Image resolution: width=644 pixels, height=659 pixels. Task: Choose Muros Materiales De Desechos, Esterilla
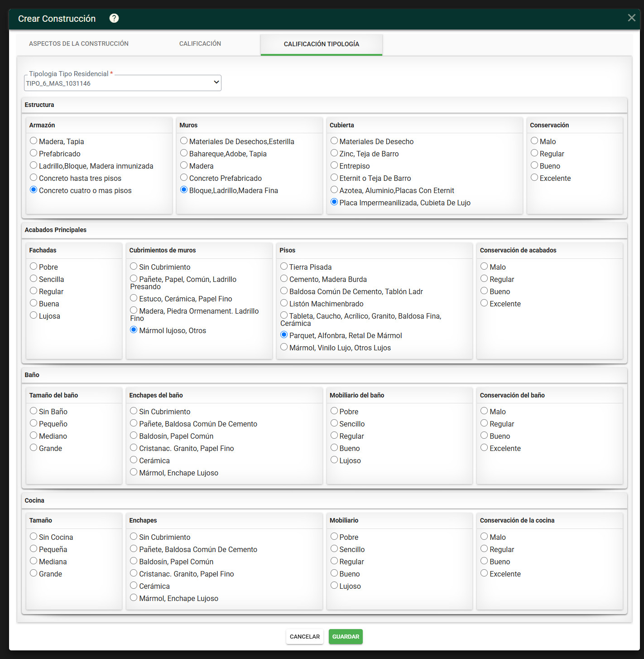(x=184, y=141)
